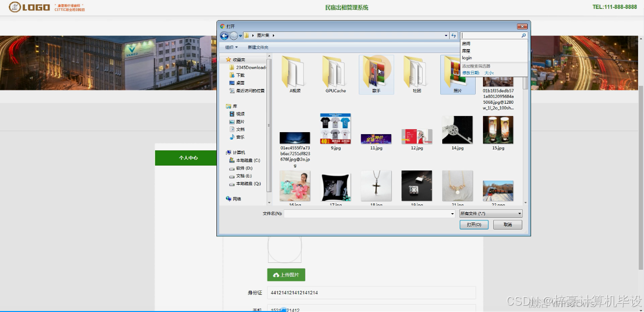Expand the 文件名 dropdown arrow
Screen dimensions: 644x312
tap(452, 214)
